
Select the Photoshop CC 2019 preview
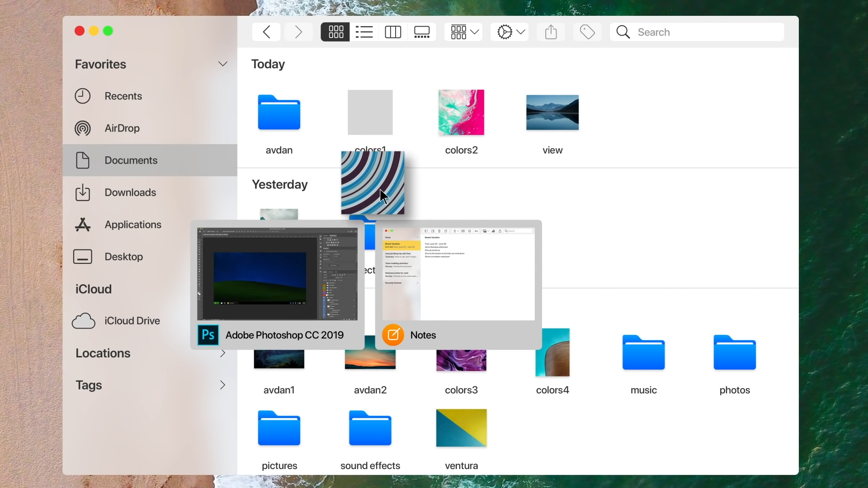(x=278, y=285)
